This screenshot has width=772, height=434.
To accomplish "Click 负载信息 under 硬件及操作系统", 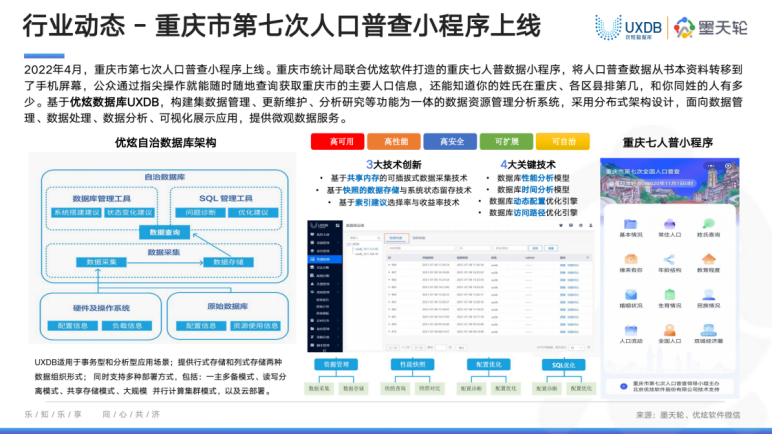I will coord(127,326).
